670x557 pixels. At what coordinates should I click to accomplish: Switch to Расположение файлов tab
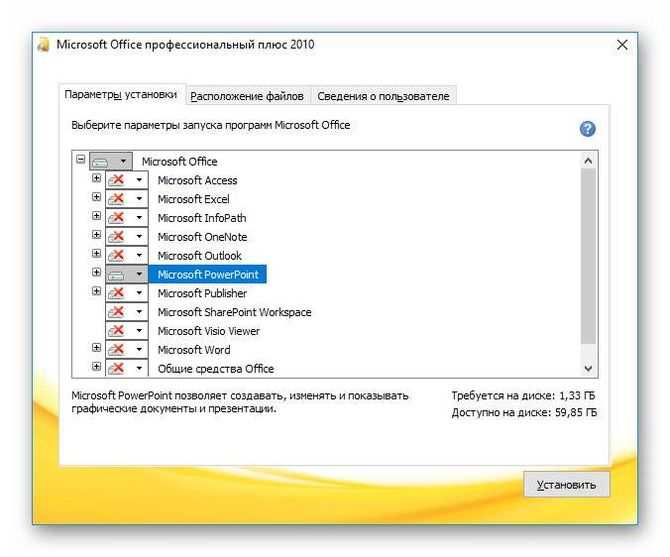[x=247, y=96]
